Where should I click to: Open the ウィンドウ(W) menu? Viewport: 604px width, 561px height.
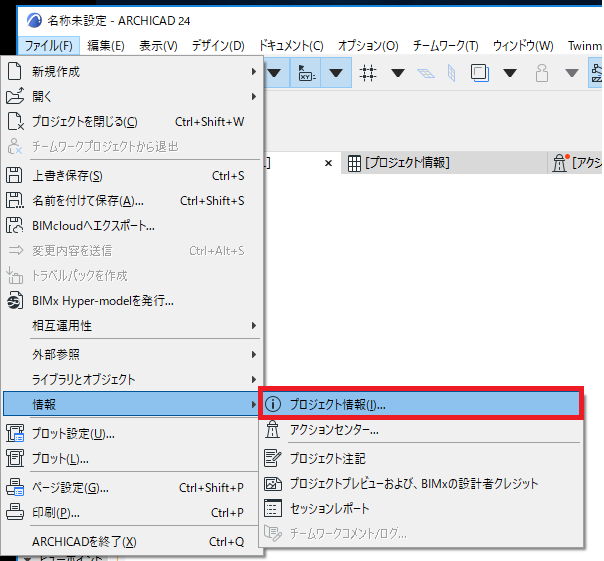tap(523, 46)
